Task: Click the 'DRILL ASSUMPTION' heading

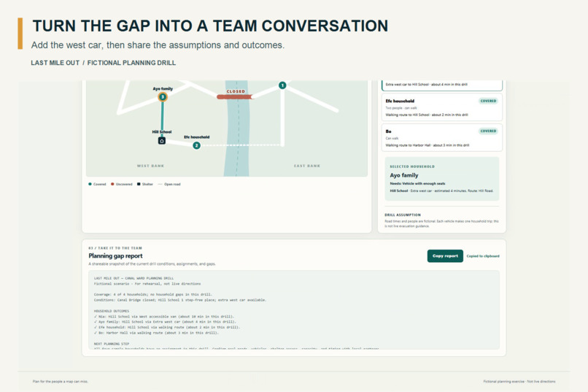Action: click(x=403, y=215)
